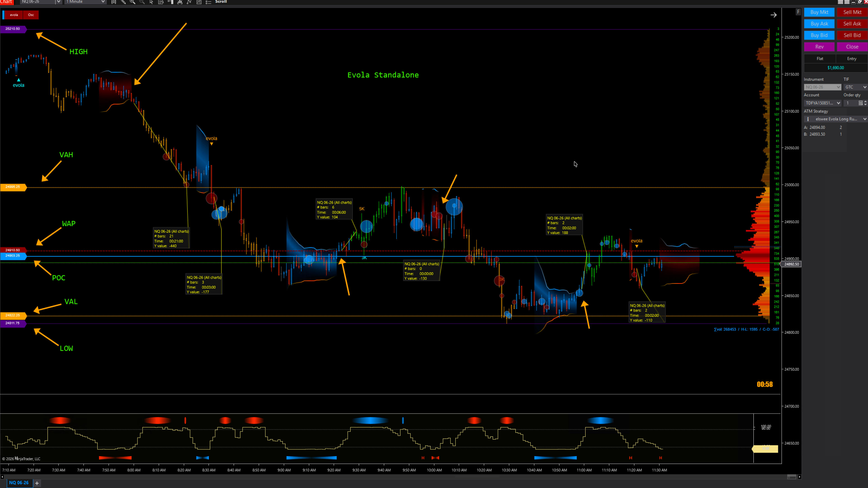This screenshot has width=868, height=488.
Task: Click the zoom out magnifier icon
Action: [x=142, y=2]
